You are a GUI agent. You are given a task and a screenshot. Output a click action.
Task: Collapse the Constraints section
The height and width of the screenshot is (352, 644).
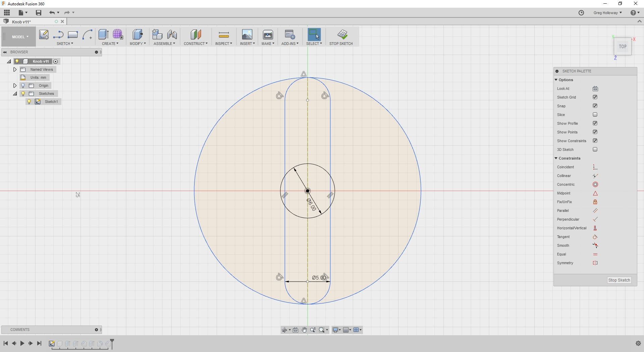[556, 158]
